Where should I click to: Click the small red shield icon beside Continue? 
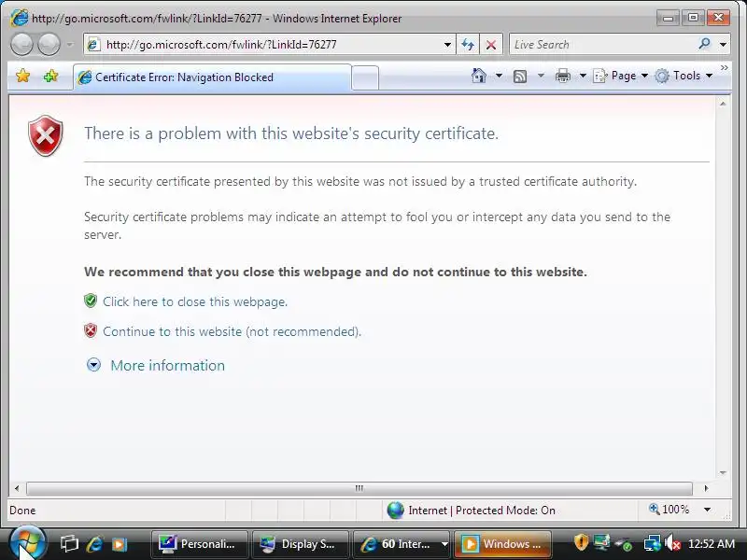[x=91, y=330]
